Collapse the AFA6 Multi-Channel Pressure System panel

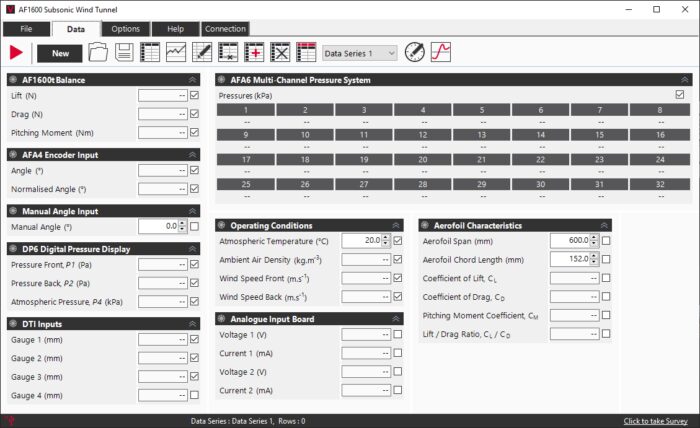684,80
